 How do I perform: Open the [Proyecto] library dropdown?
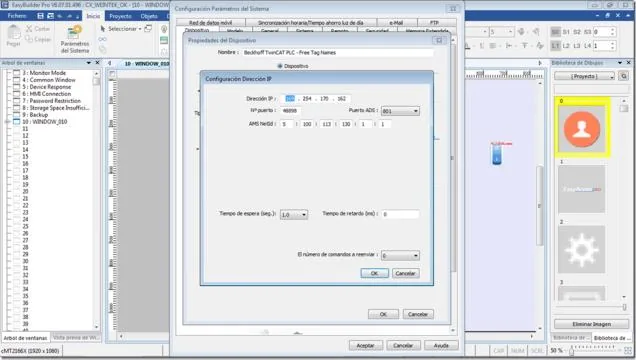click(x=584, y=76)
